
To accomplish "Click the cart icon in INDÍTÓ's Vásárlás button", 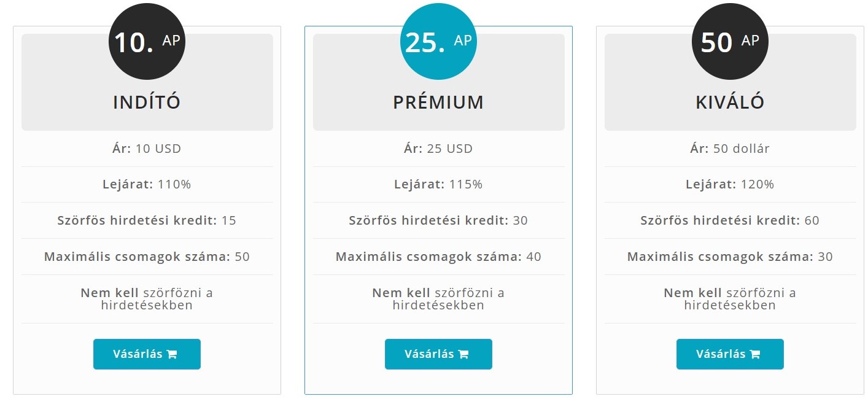I will coord(172,354).
